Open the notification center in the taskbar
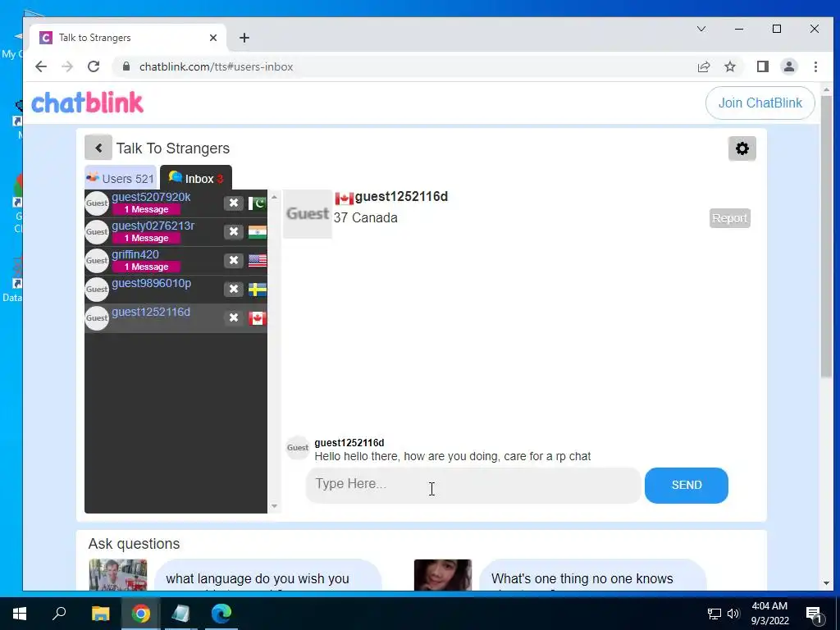Screen dimensions: 840x630 tap(815, 614)
